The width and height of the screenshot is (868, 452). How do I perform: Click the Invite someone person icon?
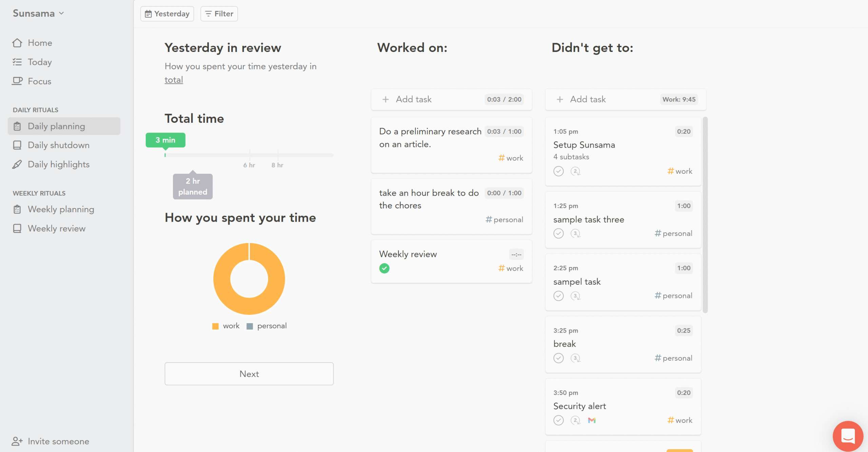tap(17, 441)
